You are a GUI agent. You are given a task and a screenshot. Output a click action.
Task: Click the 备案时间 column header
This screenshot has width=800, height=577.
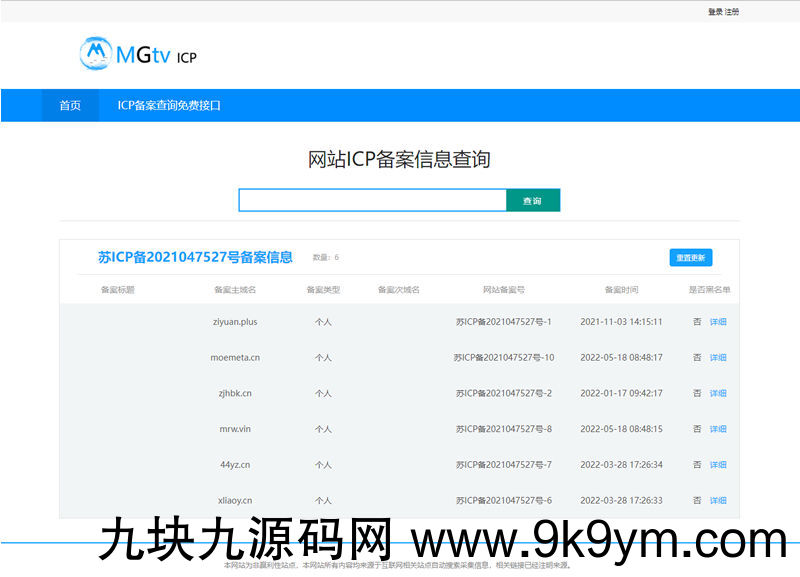tap(620, 290)
